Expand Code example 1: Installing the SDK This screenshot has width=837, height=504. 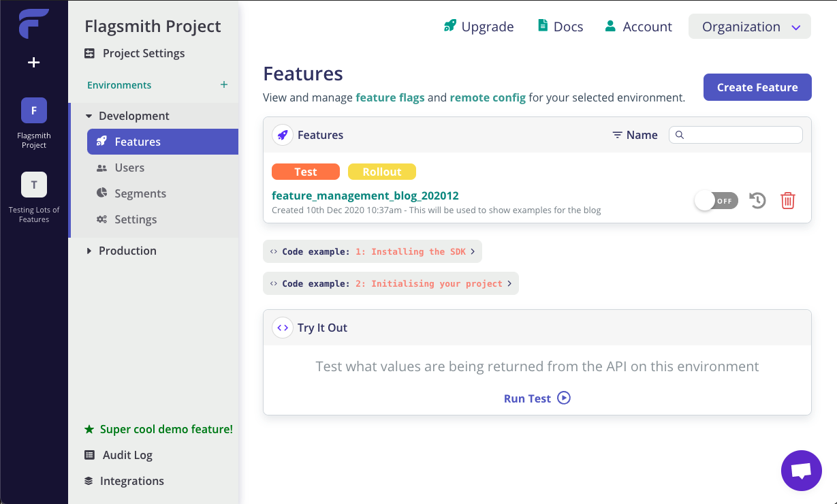tap(373, 252)
